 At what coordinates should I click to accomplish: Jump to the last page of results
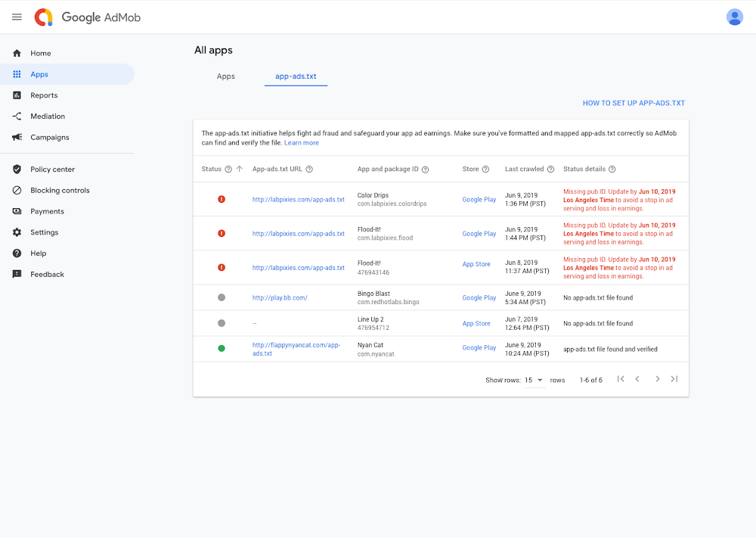click(674, 379)
